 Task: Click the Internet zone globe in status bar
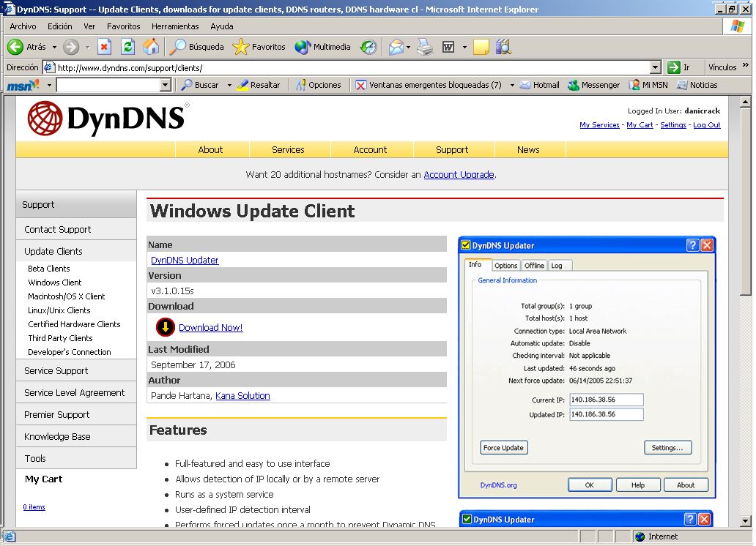640,536
